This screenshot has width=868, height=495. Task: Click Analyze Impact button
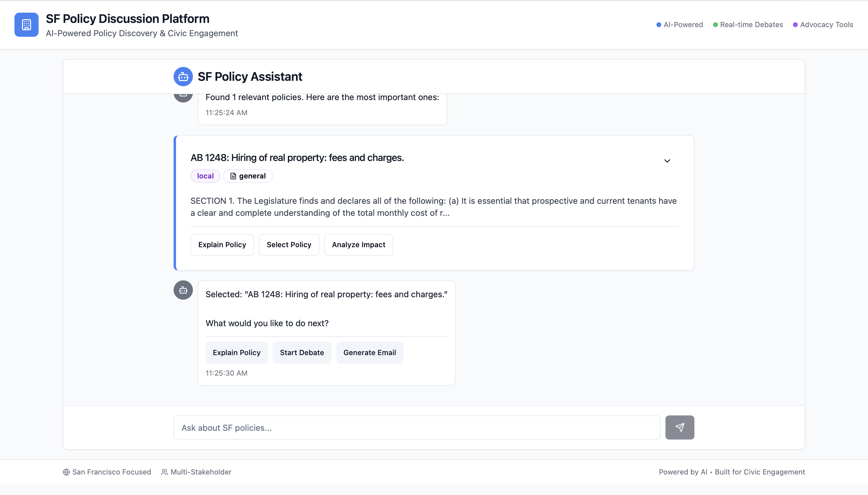tap(358, 245)
